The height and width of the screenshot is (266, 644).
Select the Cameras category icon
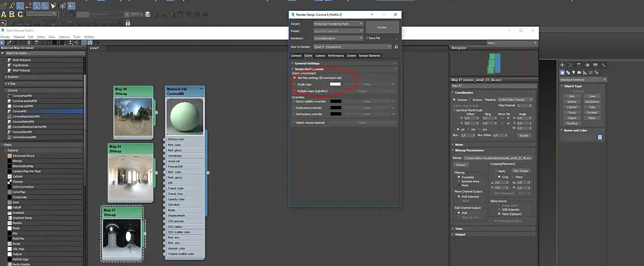coord(579,72)
